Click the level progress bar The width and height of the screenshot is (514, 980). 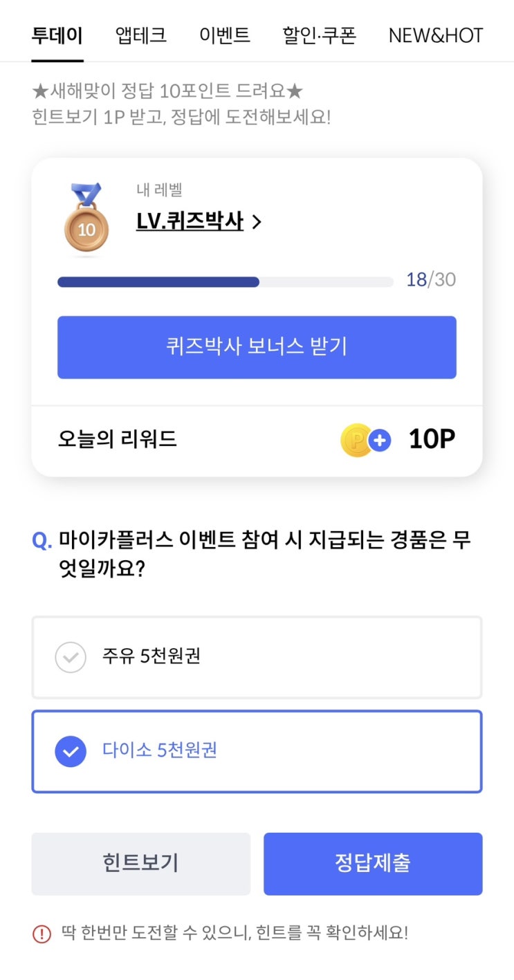[225, 282]
